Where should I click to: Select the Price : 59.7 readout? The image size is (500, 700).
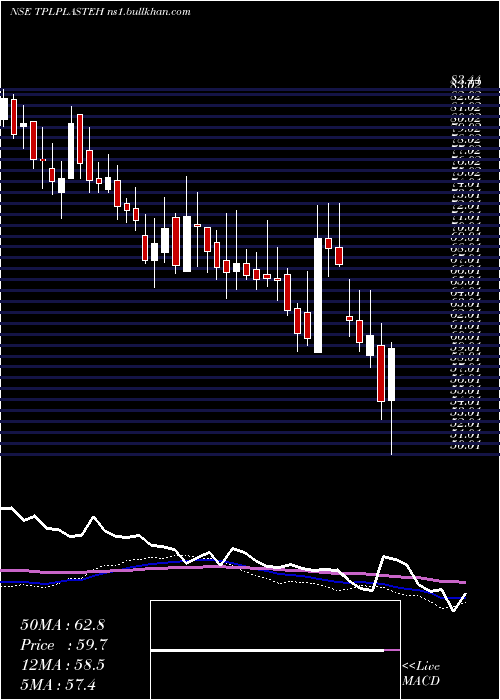pyautogui.click(x=63, y=645)
